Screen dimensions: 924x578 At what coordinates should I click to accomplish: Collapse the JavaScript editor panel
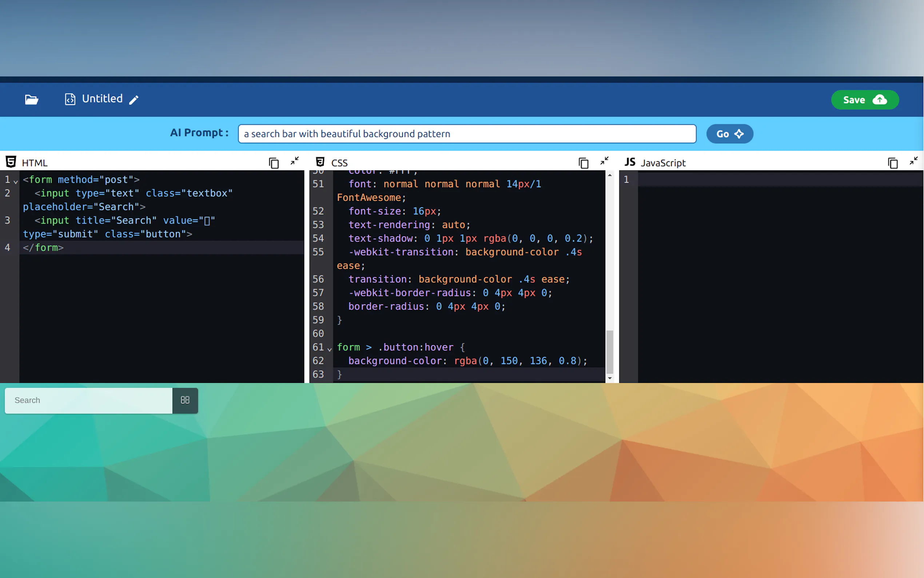click(913, 161)
